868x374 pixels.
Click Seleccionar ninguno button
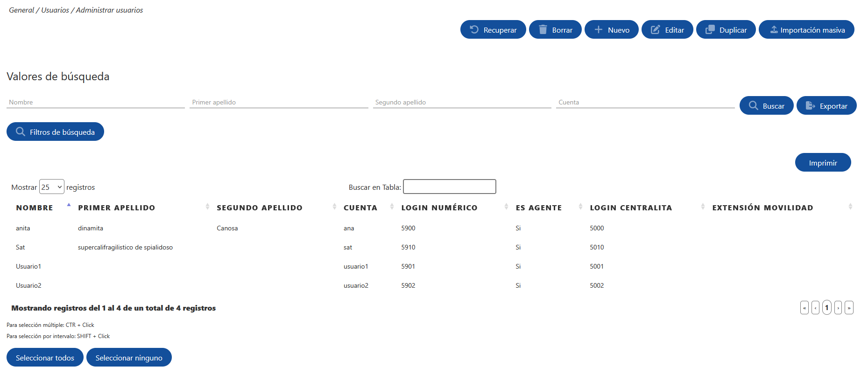[129, 357]
